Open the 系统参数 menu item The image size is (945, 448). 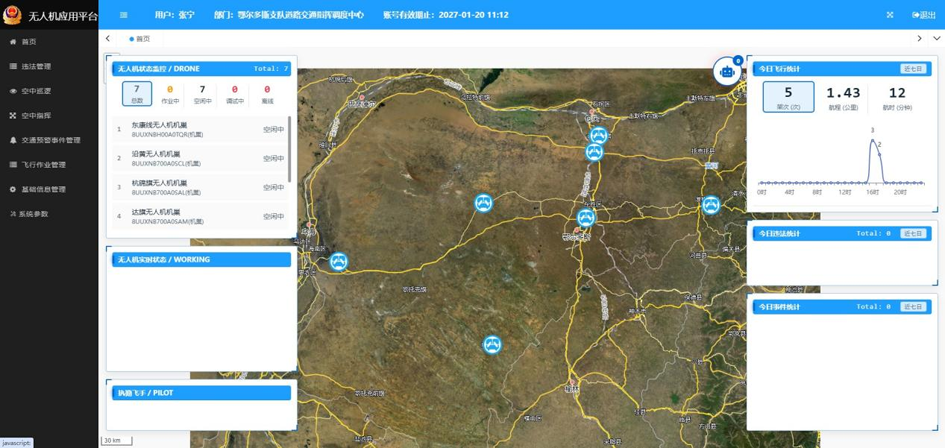click(33, 214)
